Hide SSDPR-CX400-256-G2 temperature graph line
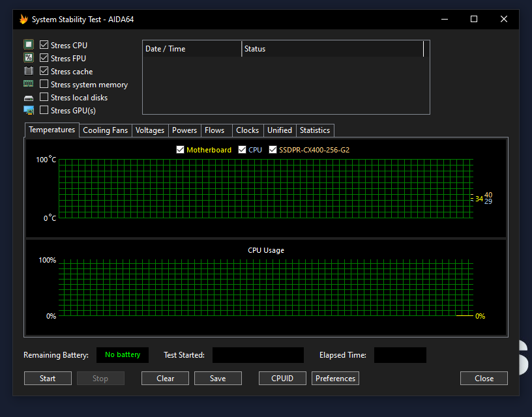 273,150
